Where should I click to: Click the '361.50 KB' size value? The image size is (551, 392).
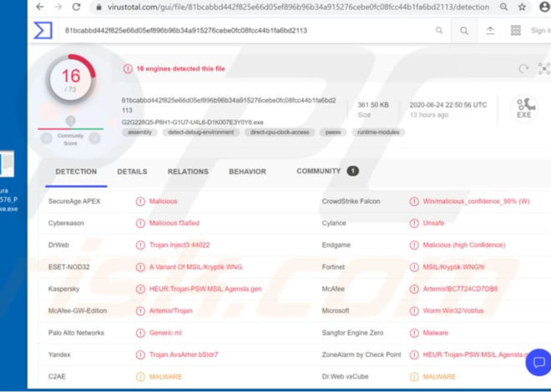(373, 105)
